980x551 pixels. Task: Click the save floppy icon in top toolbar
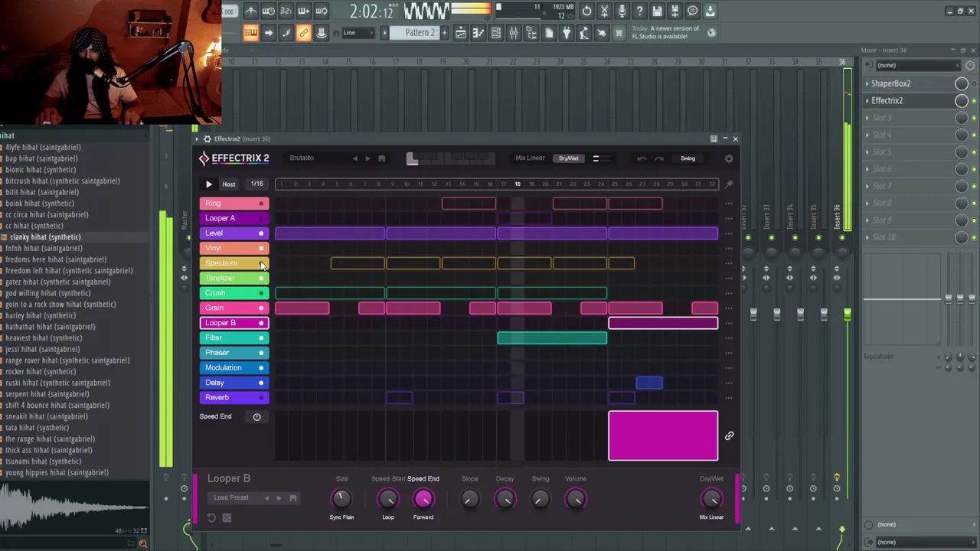657,11
